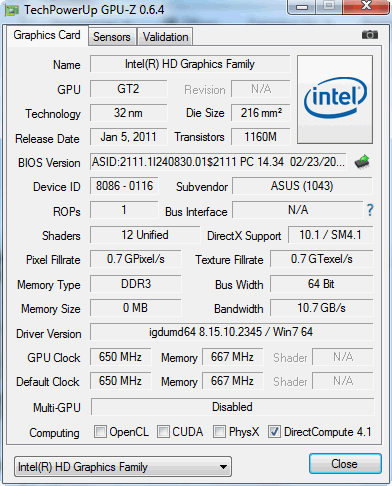The height and width of the screenshot is (486, 392).
Task: Click the Close button
Action: pyautogui.click(x=345, y=463)
